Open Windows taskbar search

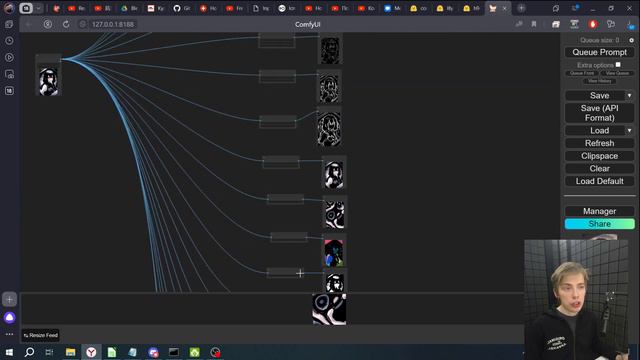[x=29, y=352]
